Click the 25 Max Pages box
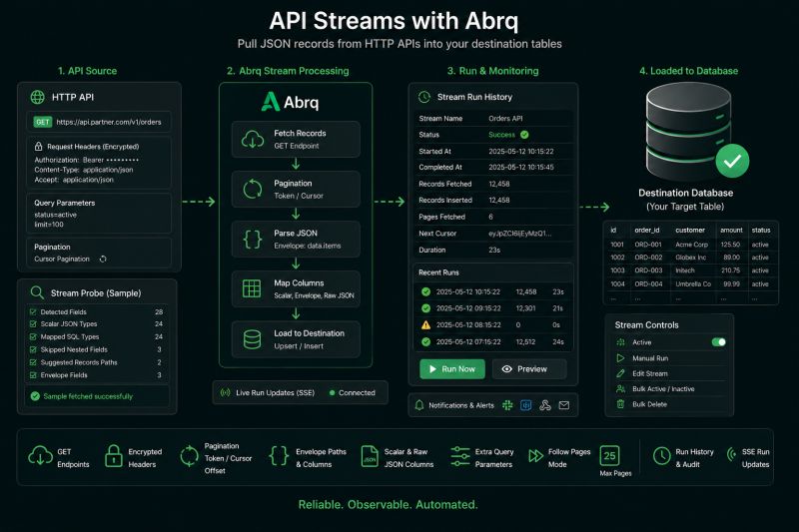This screenshot has height=532, width=799. 610,455
